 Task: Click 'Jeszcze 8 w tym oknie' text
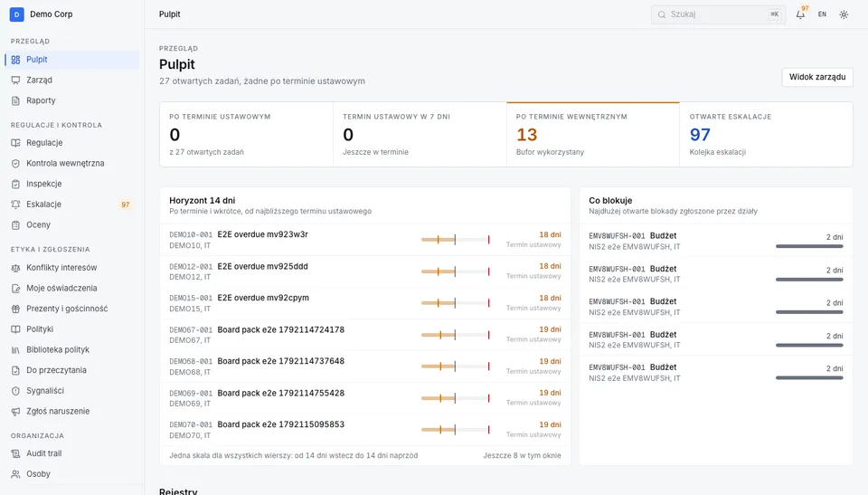[x=522, y=456]
